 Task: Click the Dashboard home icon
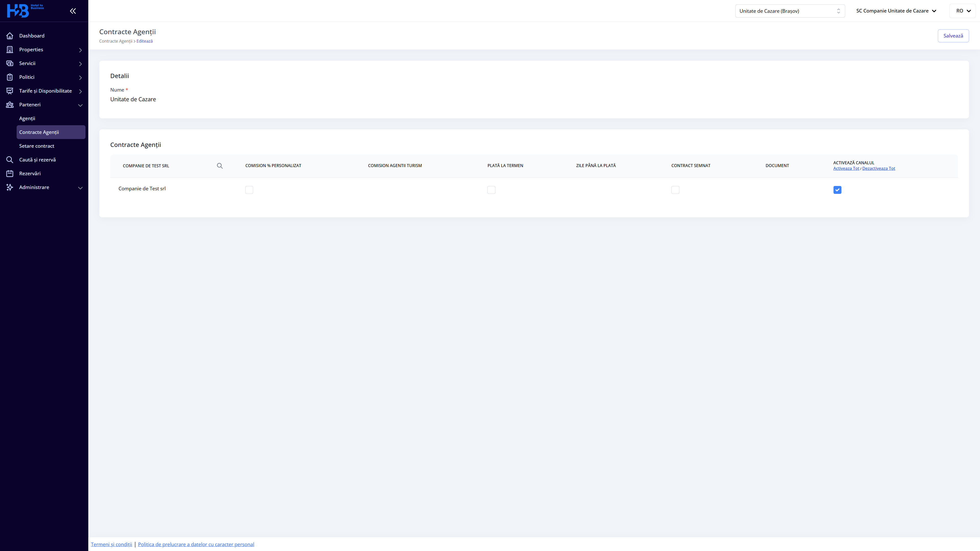pos(10,36)
